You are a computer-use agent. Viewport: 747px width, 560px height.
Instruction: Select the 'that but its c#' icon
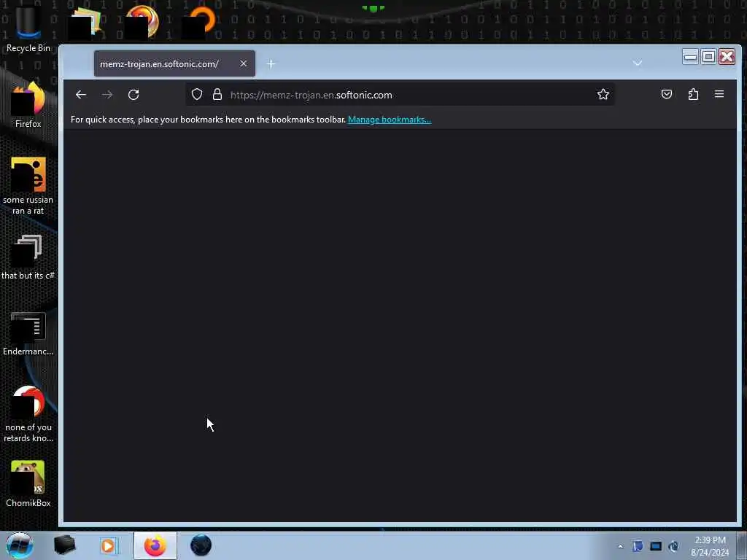pyautogui.click(x=28, y=257)
